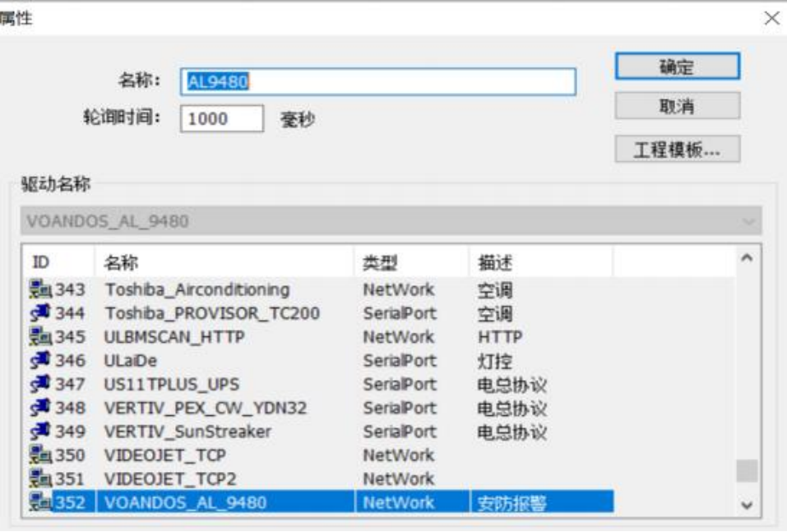Click serial port icon of row 344
Screen dimensions: 787x532
(x=40, y=312)
